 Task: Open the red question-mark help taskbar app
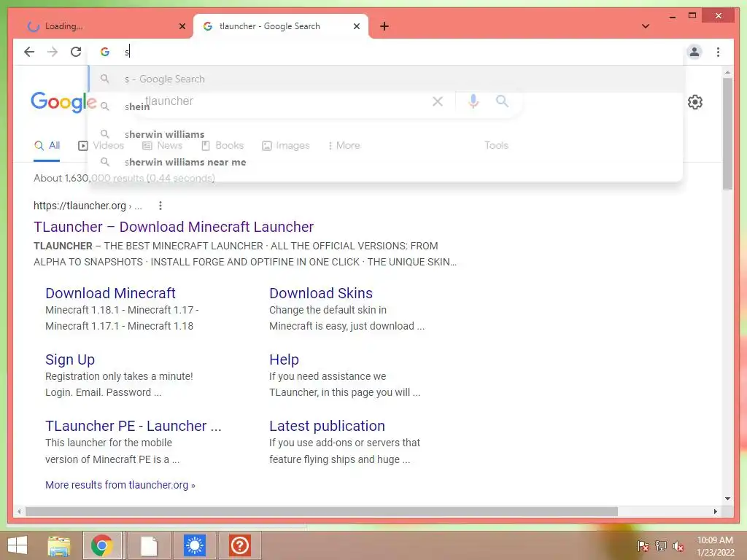pyautogui.click(x=239, y=545)
